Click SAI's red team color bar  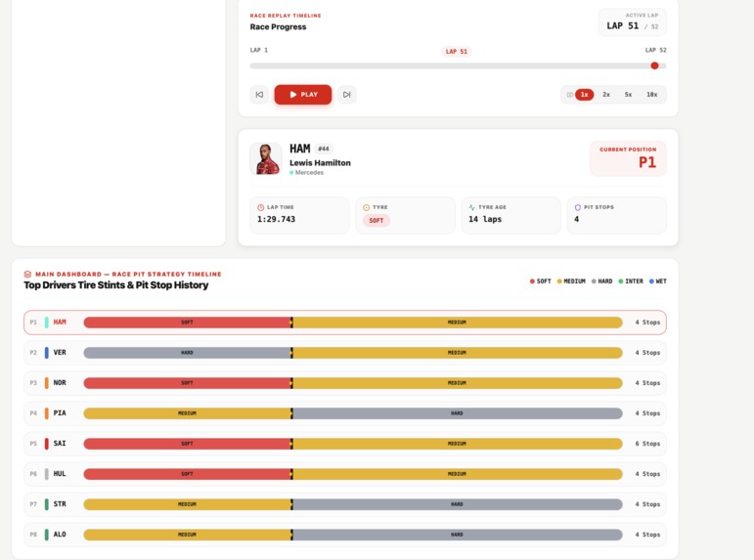(x=47, y=444)
